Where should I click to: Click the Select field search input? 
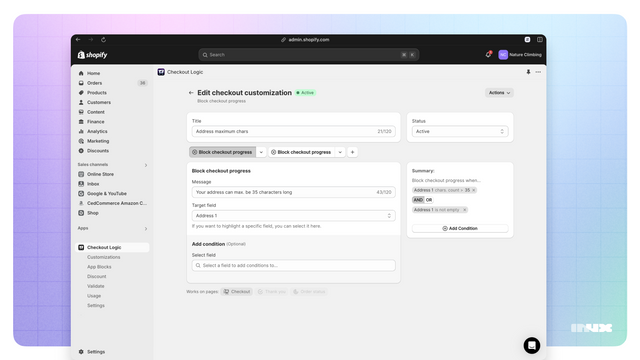point(293,265)
